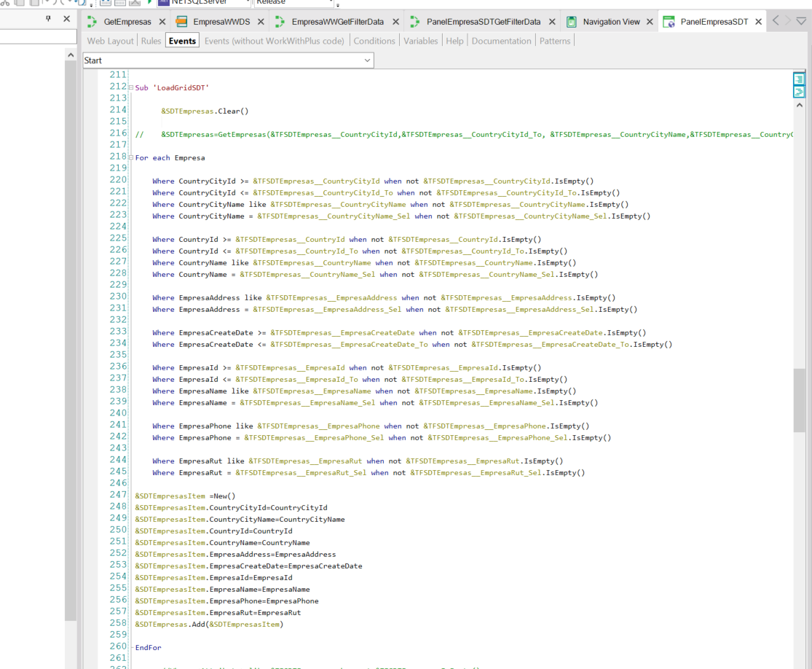Pin the left side panel
This screenshot has width=812, height=669.
(48, 19)
